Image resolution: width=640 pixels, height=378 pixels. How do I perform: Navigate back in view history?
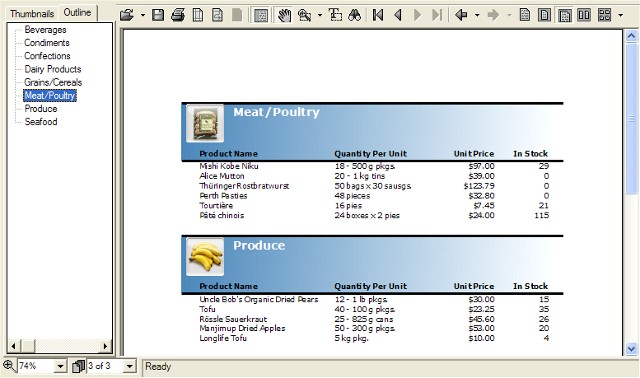point(462,16)
